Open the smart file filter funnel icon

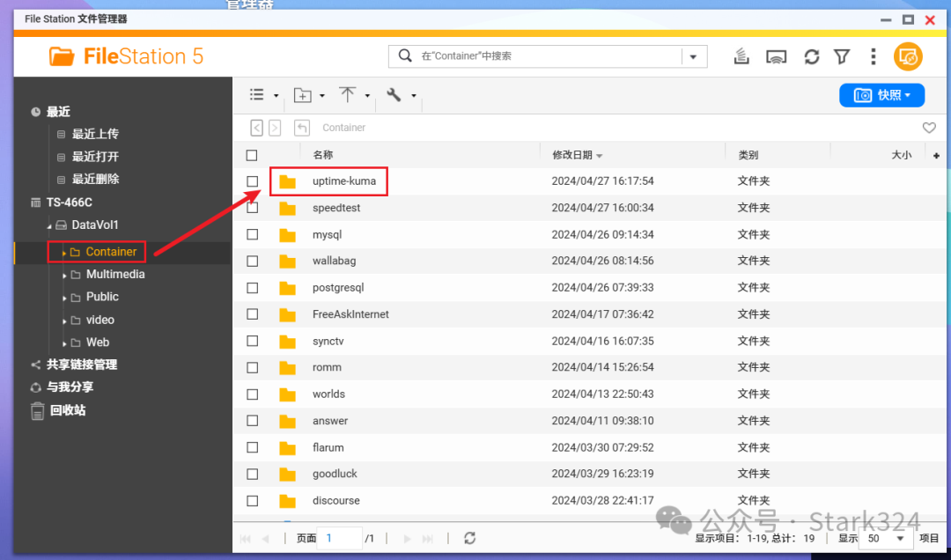tap(842, 57)
